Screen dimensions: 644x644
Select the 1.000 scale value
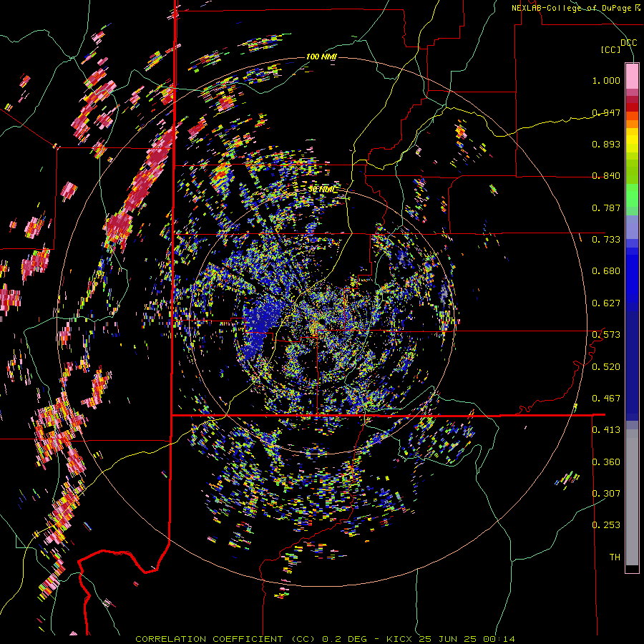pos(606,80)
